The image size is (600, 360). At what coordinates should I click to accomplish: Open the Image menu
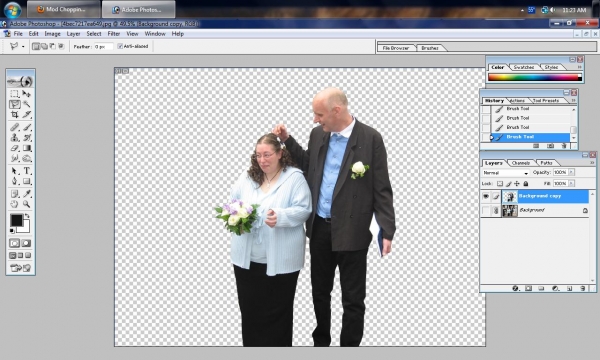pos(52,34)
